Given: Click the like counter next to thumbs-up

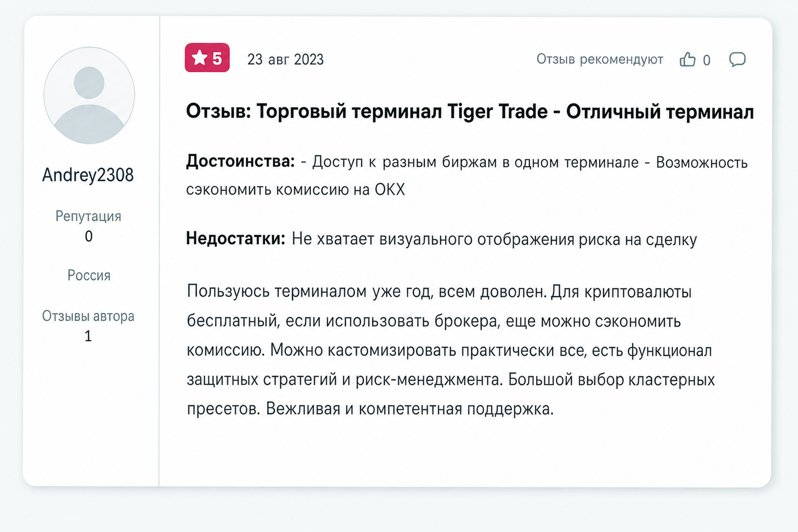Looking at the screenshot, I should pos(707,60).
